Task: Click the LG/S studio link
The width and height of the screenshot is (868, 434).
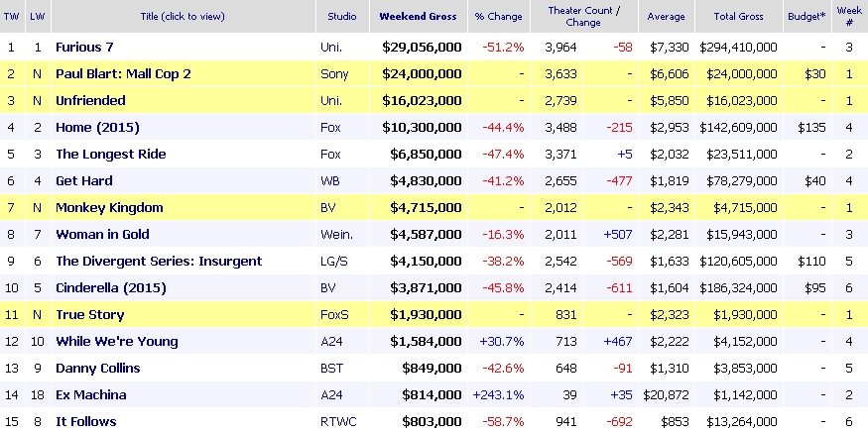Action: (333, 261)
